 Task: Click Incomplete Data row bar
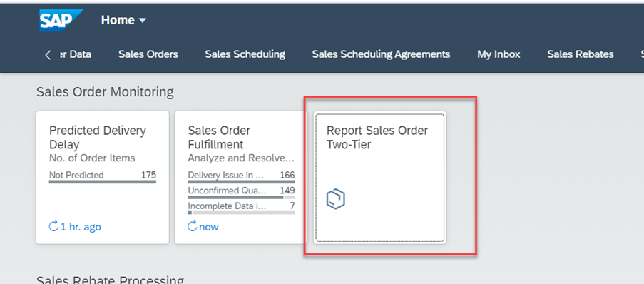tap(241, 213)
